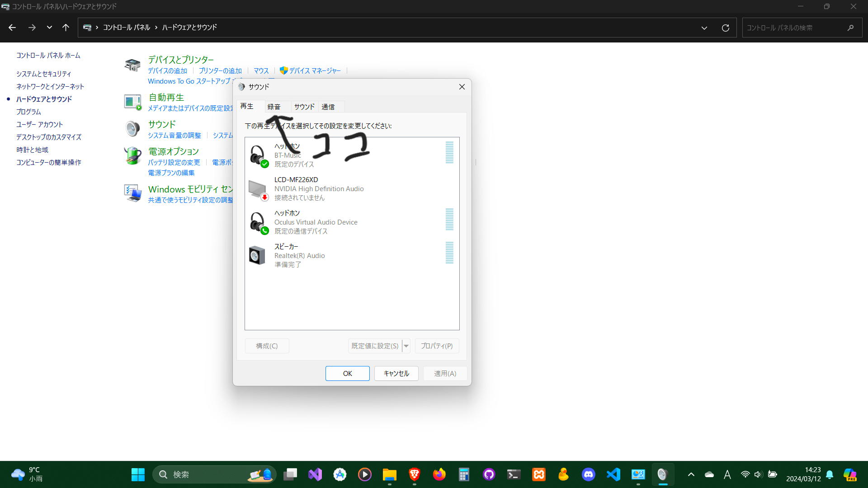Click the BT-Music volume level meter
Screen dimensions: 868x488
coord(449,153)
